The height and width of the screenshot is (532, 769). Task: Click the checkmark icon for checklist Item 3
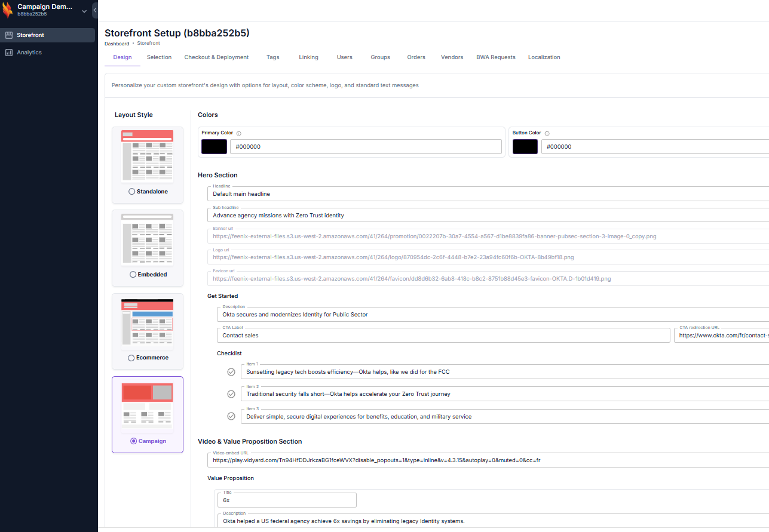click(231, 416)
